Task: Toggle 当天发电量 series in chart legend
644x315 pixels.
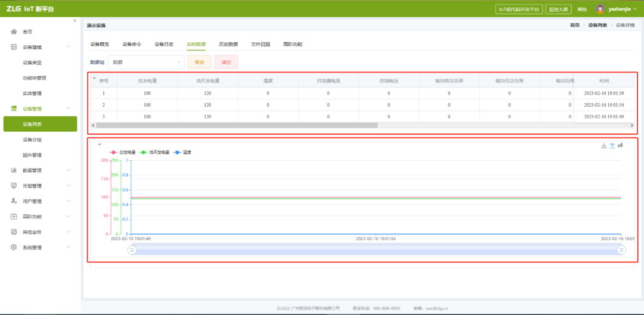Action: (x=154, y=152)
